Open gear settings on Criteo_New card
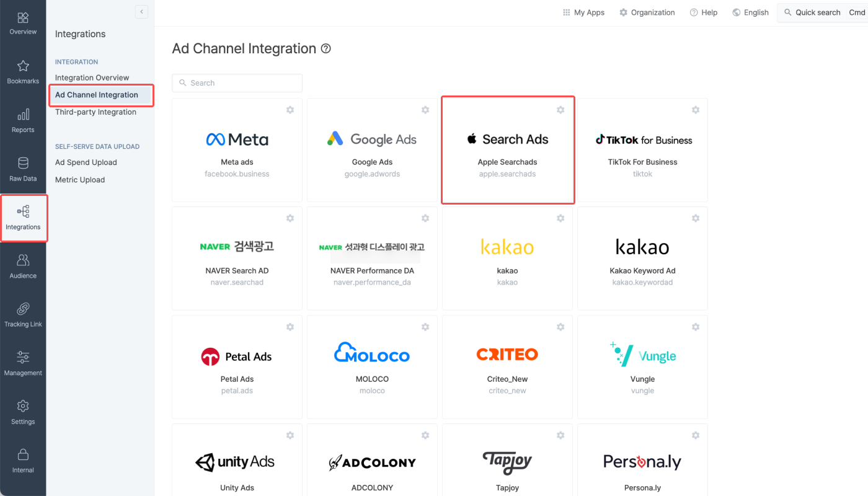Viewport: 868px width, 496px height. tap(560, 327)
